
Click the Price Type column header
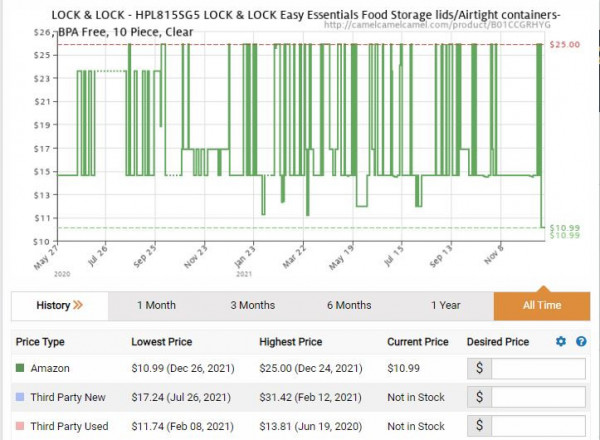[x=40, y=342]
